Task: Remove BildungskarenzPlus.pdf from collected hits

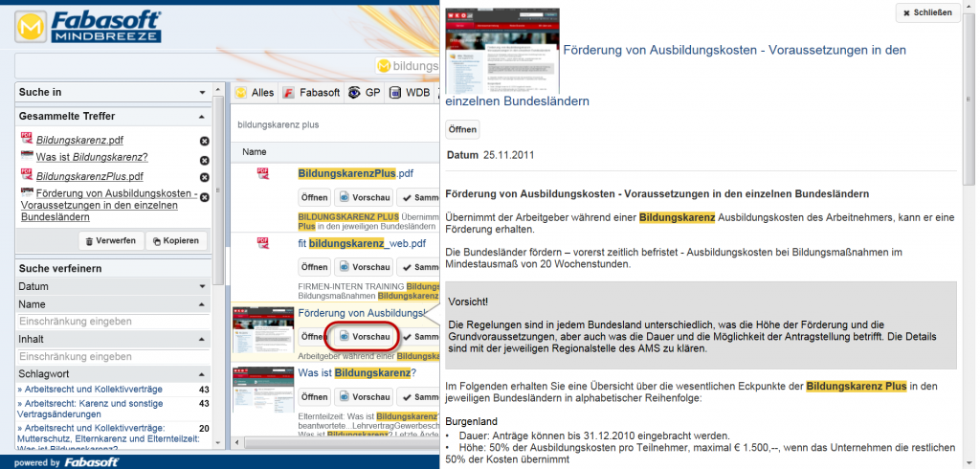Action: coord(204,178)
